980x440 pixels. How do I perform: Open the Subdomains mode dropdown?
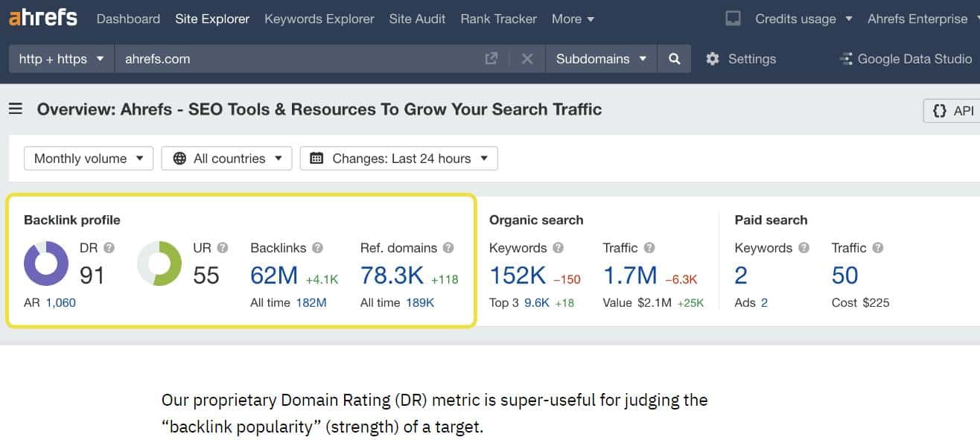[x=601, y=59]
